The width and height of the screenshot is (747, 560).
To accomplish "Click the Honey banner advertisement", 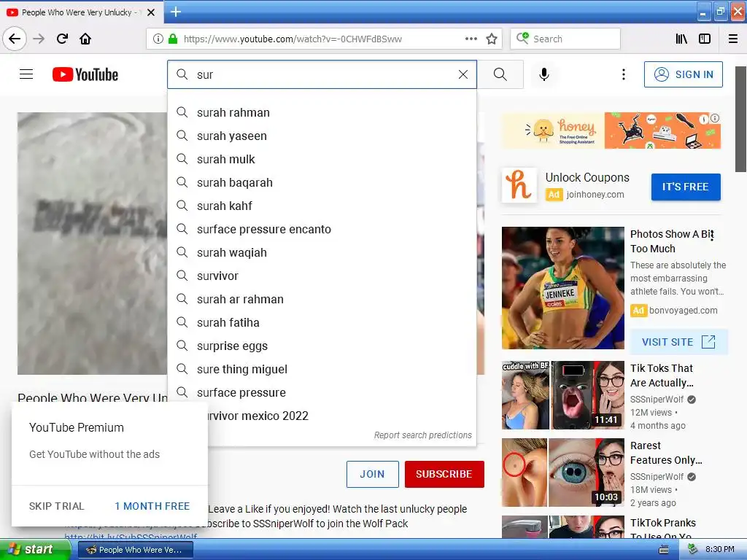I will point(611,131).
